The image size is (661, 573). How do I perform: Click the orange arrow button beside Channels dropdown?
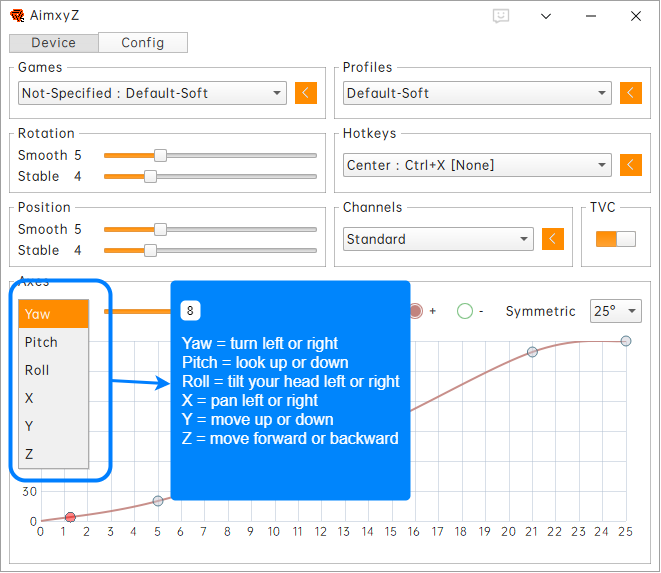pos(553,239)
